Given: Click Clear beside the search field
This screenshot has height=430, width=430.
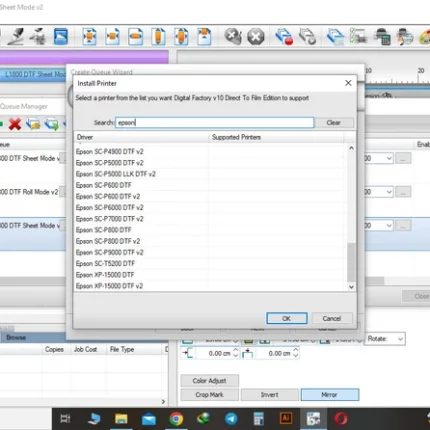Looking at the screenshot, I should 334,123.
